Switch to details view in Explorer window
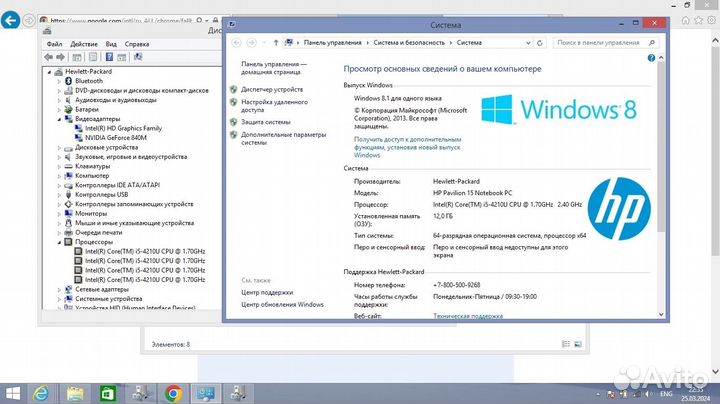This screenshot has height=404, width=720. [566, 344]
